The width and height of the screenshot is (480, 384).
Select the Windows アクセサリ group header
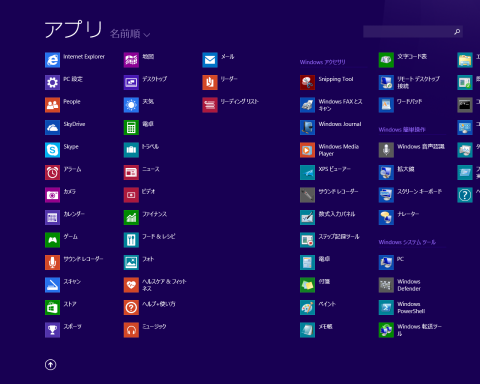click(x=322, y=62)
